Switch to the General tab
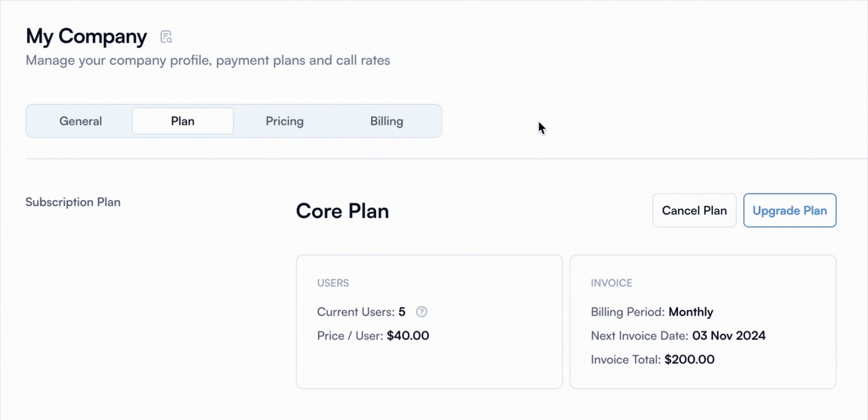868x420 pixels. click(x=80, y=121)
